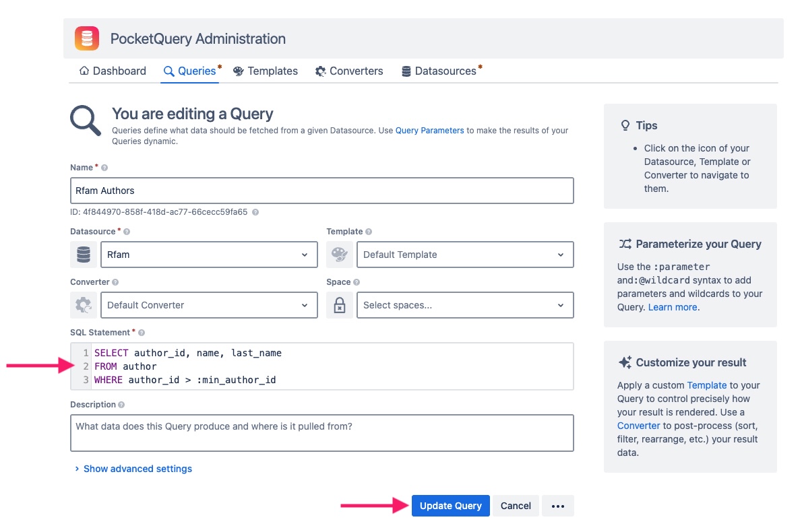The height and width of the screenshot is (532, 802).
Task: Click the WHERE author_id line in SQL
Action: pos(185,380)
